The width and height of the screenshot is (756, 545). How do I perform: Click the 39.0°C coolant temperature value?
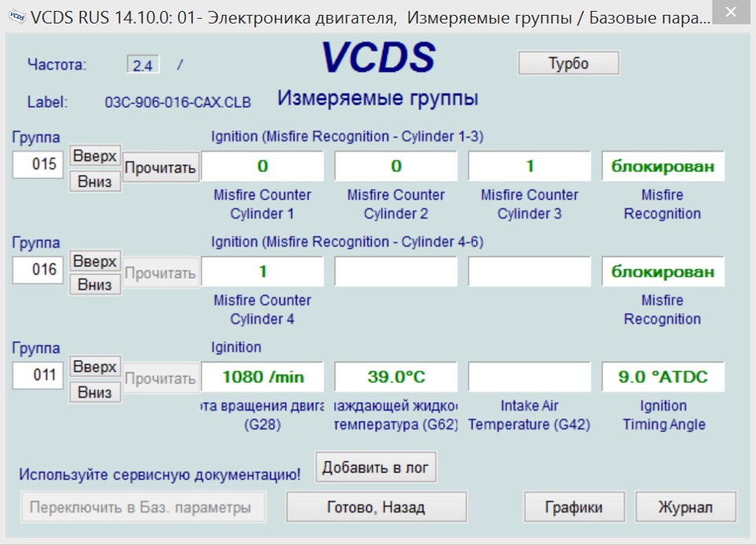(396, 376)
